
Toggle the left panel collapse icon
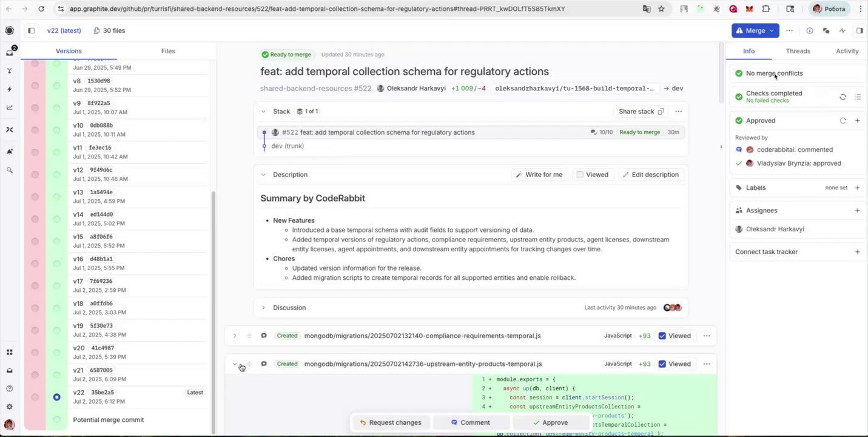coord(32,31)
